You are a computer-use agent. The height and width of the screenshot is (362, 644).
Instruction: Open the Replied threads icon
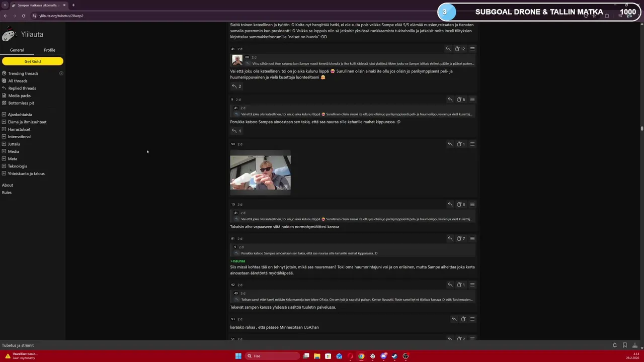pos(4,88)
